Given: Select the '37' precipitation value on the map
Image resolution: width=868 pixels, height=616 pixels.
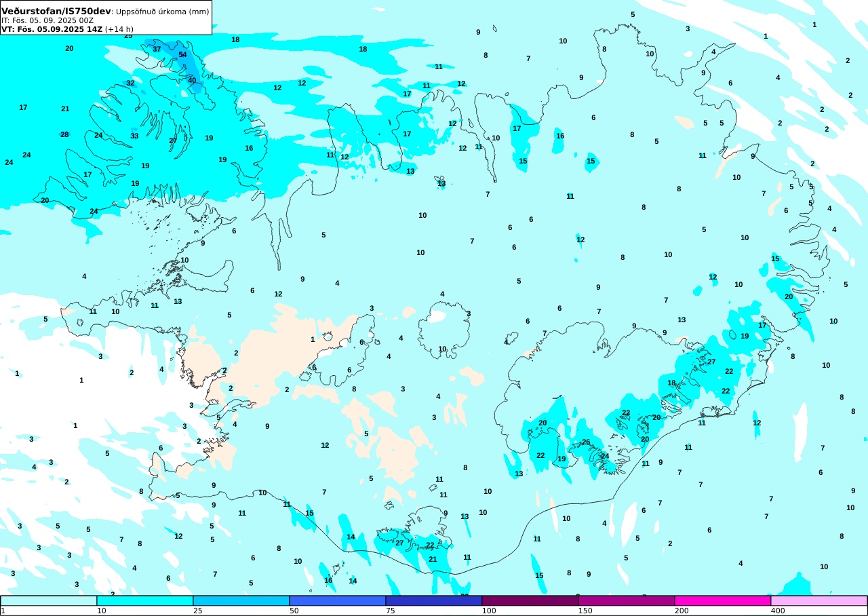Looking at the screenshot, I should click(x=157, y=49).
